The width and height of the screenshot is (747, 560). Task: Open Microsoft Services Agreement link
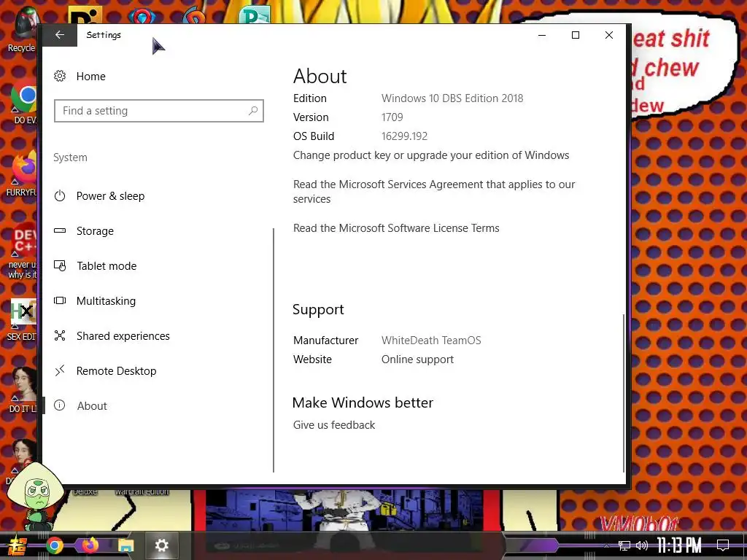[x=434, y=192]
